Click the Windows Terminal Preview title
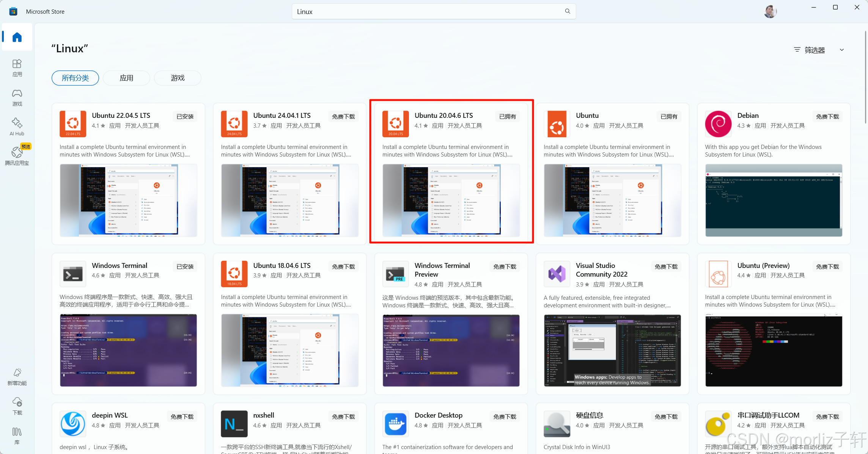This screenshot has width=868, height=454. click(x=442, y=270)
